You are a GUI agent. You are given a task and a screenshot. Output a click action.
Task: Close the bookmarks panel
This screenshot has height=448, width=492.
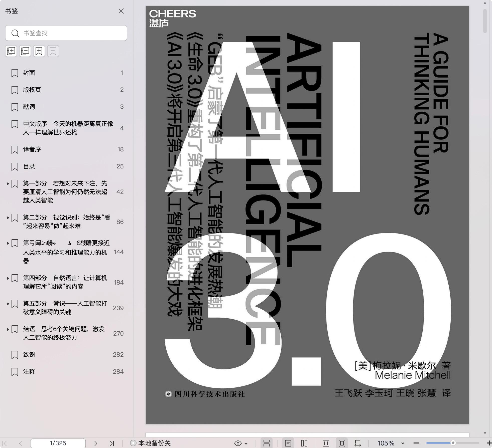click(x=121, y=11)
